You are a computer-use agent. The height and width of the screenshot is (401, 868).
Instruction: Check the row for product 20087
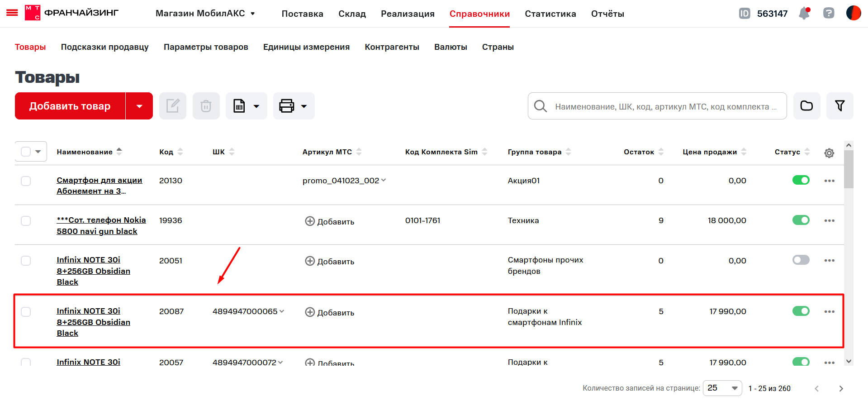click(26, 312)
